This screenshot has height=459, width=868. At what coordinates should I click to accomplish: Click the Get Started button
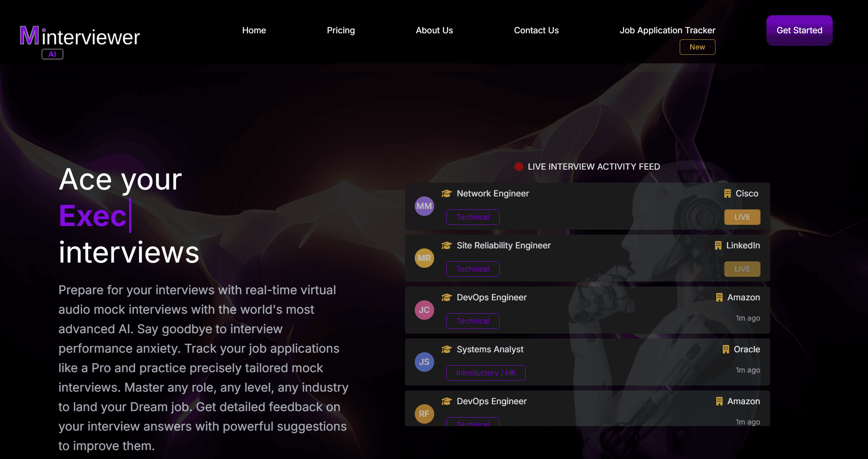coord(799,30)
